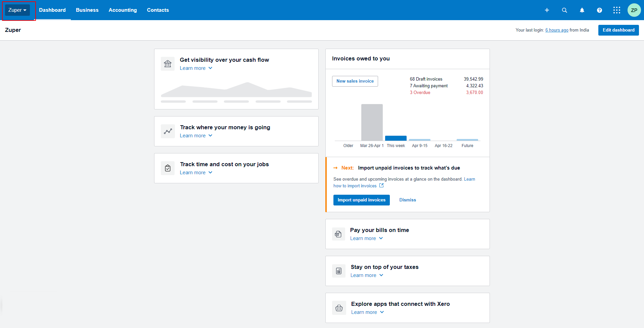Expand Learn more under Stay on top of taxes
Viewport: 644px width, 328px height.
(x=367, y=275)
